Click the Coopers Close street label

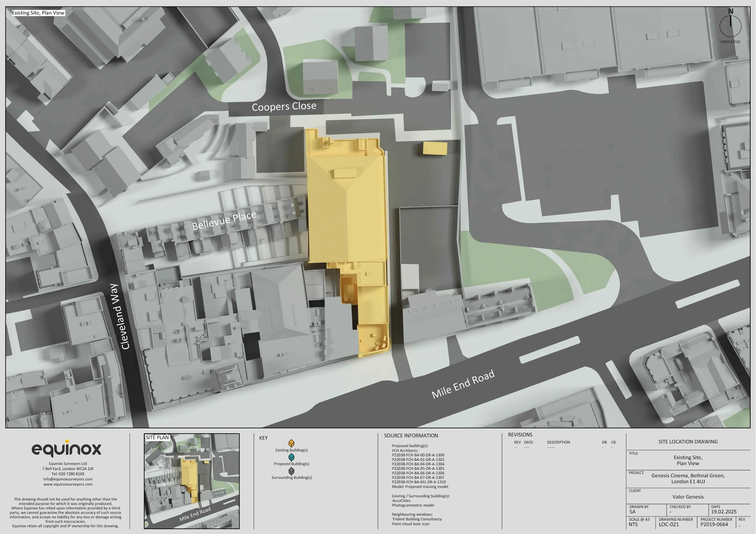click(284, 106)
